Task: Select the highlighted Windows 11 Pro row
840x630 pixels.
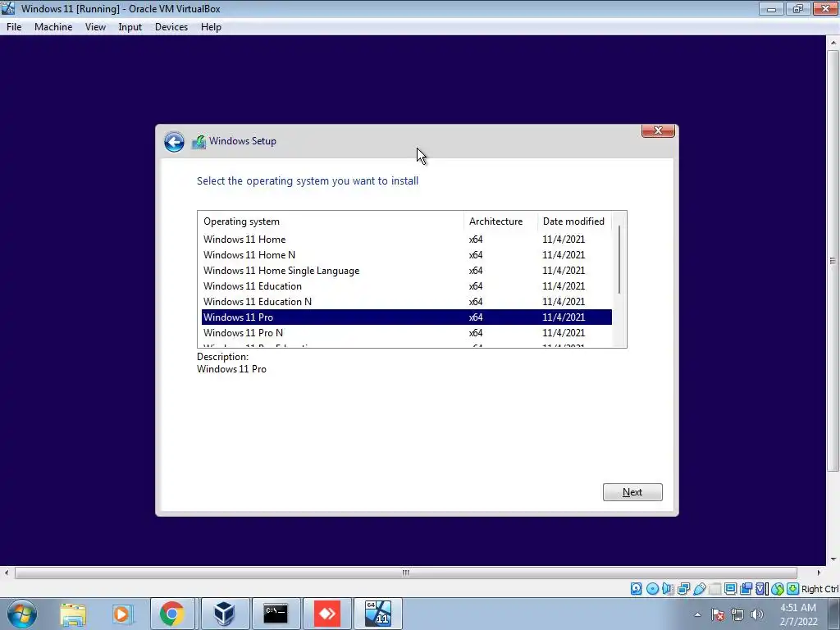Action: [x=407, y=317]
